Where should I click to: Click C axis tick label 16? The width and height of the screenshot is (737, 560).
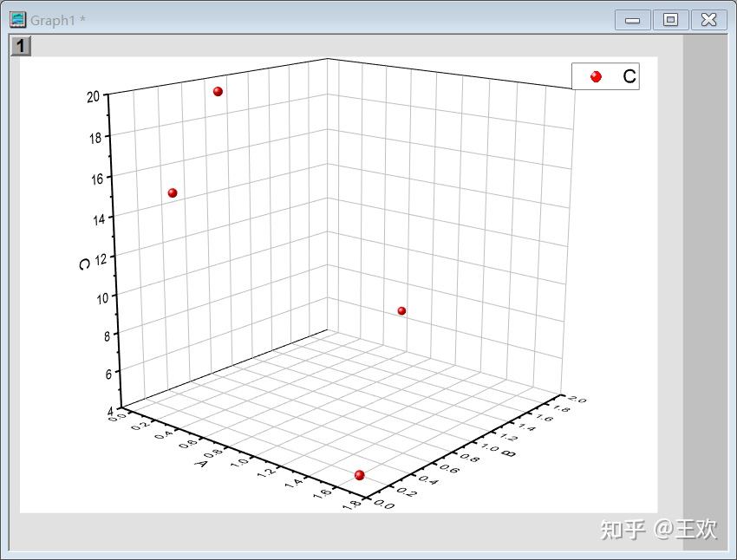coord(97,179)
